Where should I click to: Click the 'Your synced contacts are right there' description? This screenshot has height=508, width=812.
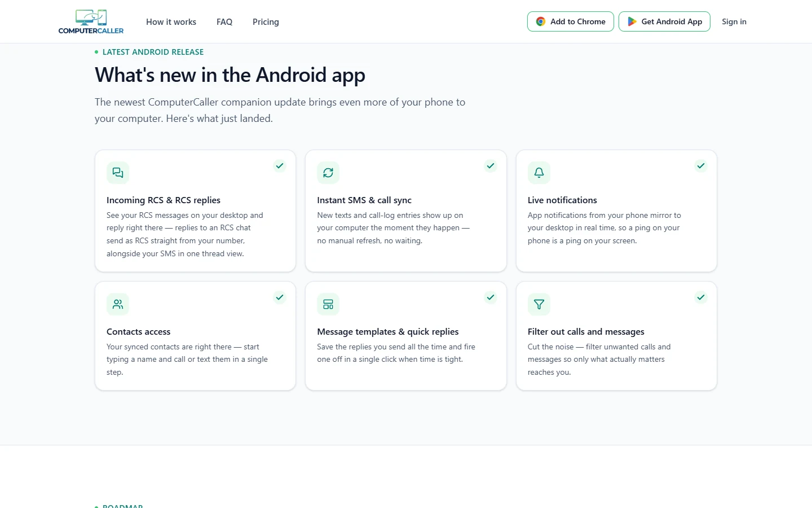coord(187,360)
